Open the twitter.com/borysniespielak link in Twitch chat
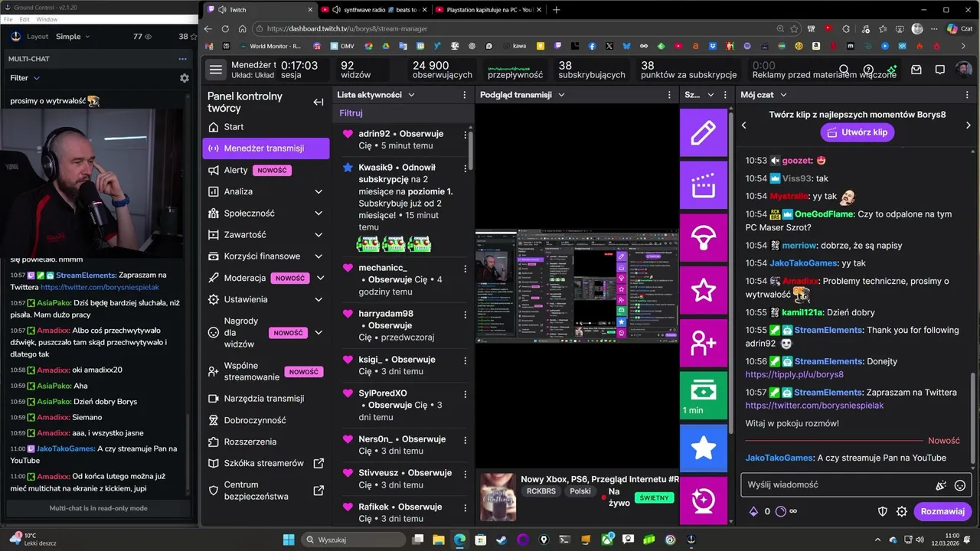The height and width of the screenshot is (551, 980). (x=815, y=406)
